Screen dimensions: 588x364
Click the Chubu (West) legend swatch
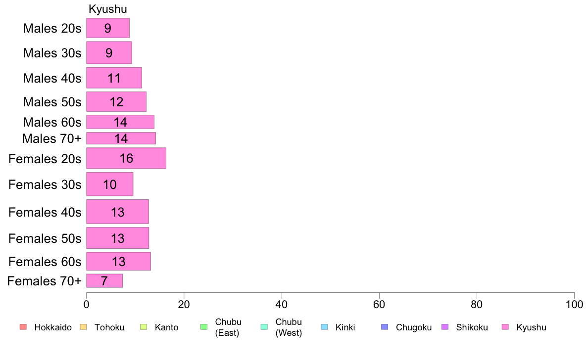pyautogui.click(x=264, y=327)
